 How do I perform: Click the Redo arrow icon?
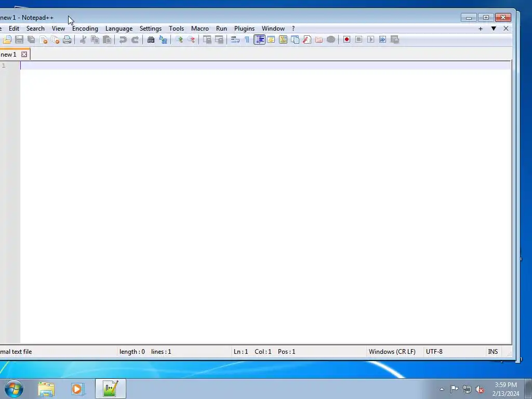click(135, 39)
